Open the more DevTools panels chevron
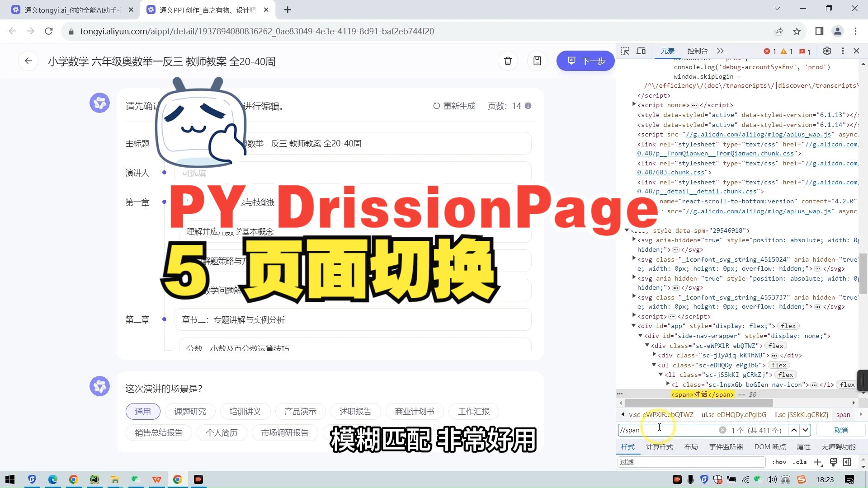This screenshot has height=488, width=868. coord(721,51)
